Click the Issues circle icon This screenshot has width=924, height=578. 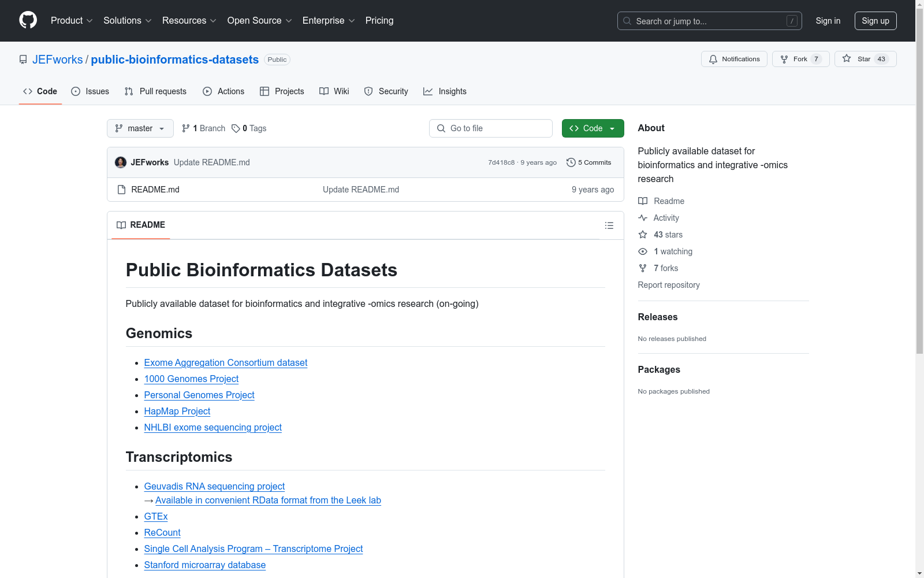[x=76, y=91]
